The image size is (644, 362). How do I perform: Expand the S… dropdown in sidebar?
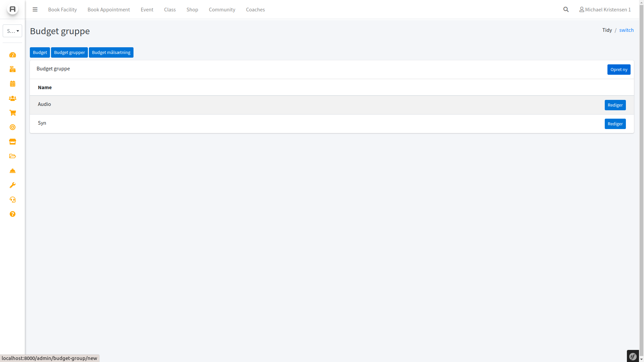[12, 31]
